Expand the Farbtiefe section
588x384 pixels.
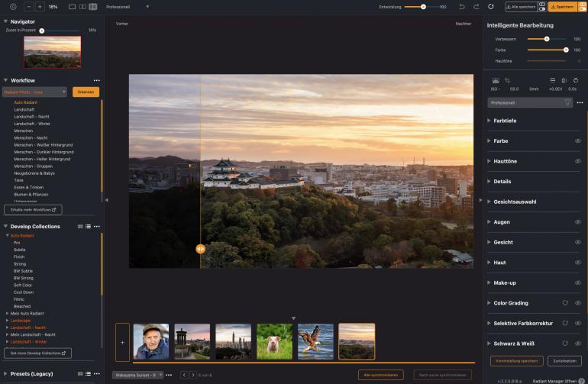pyautogui.click(x=505, y=121)
